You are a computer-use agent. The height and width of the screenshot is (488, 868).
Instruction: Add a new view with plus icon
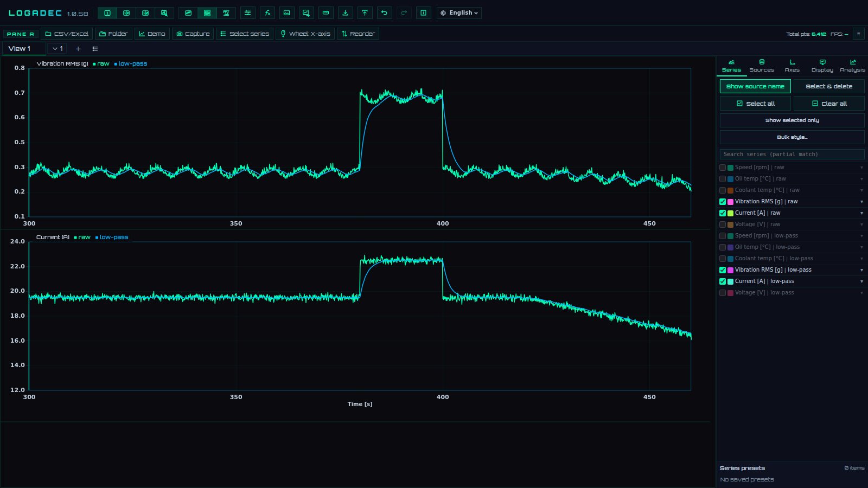click(78, 49)
